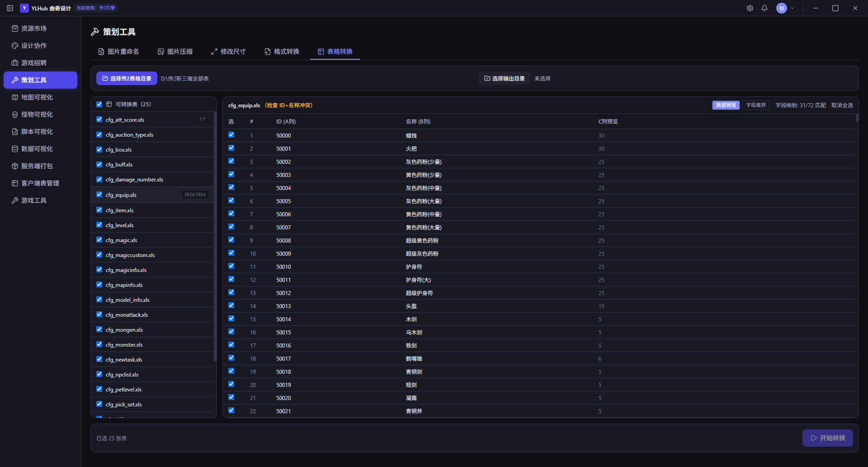Uncheck cfg_box.xls in table list
The width and height of the screenshot is (868, 467).
99,149
